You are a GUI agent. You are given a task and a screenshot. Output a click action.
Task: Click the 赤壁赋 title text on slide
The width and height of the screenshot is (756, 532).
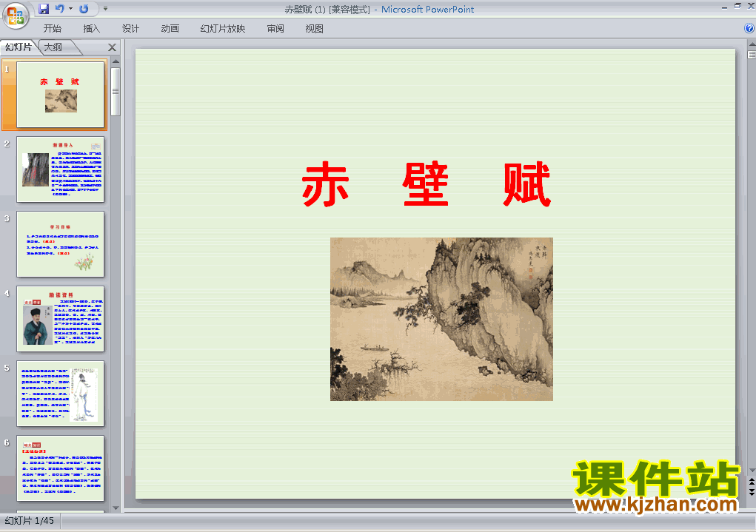coord(426,184)
